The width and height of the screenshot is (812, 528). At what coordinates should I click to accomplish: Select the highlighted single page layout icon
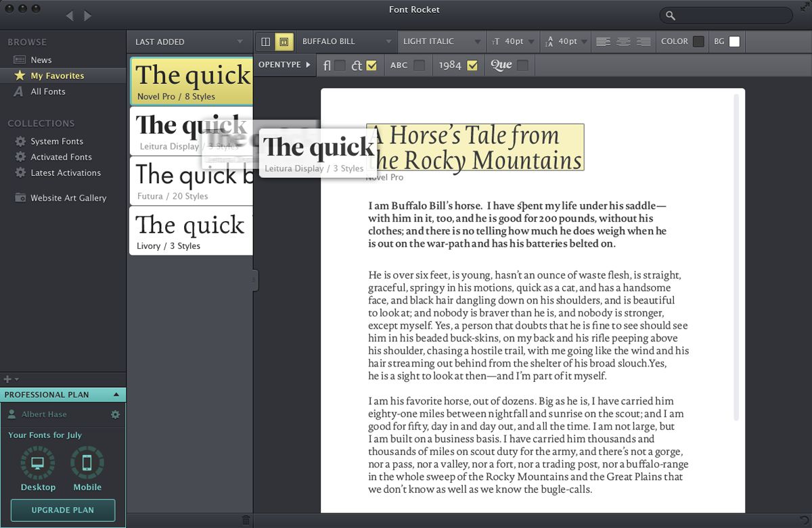(284, 42)
